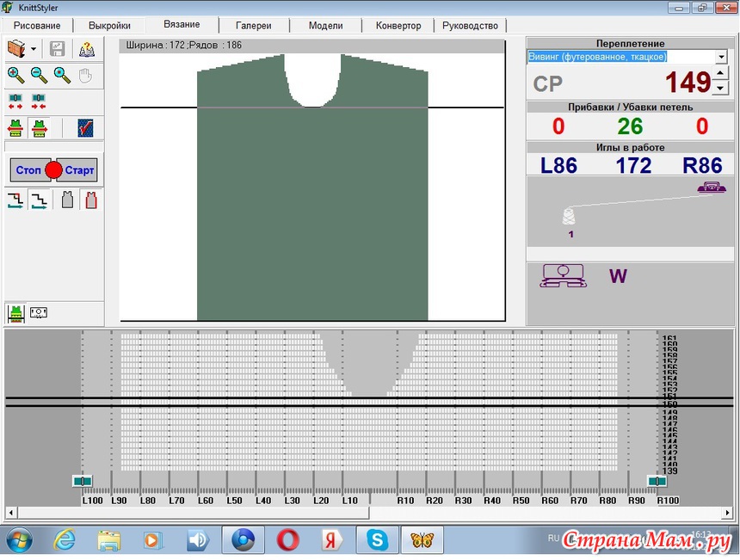This screenshot has height=560, width=740.
Task: Click the zoom out magnifier icon
Action: tap(39, 75)
